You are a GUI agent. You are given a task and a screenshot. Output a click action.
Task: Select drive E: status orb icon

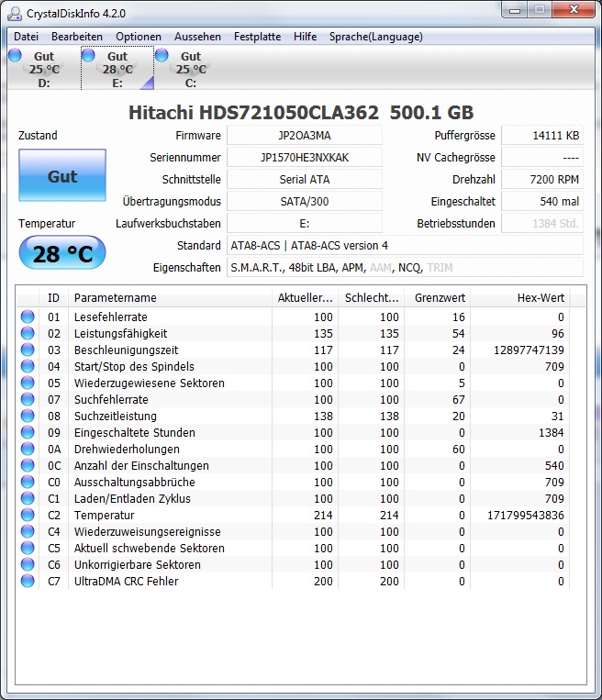point(88,55)
